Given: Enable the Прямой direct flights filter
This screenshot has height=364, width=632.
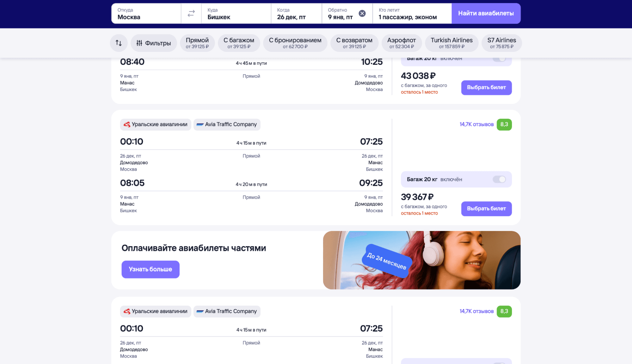Looking at the screenshot, I should point(197,43).
